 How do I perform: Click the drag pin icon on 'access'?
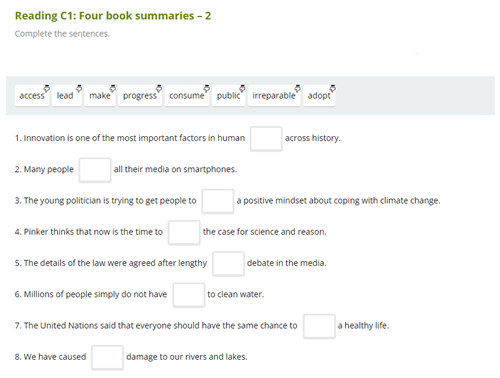pyautogui.click(x=47, y=88)
